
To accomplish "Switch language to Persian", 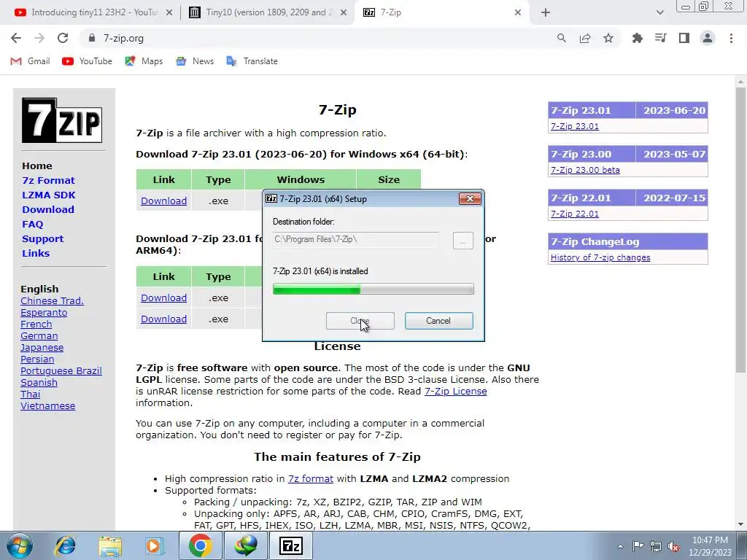I will 37,359.
